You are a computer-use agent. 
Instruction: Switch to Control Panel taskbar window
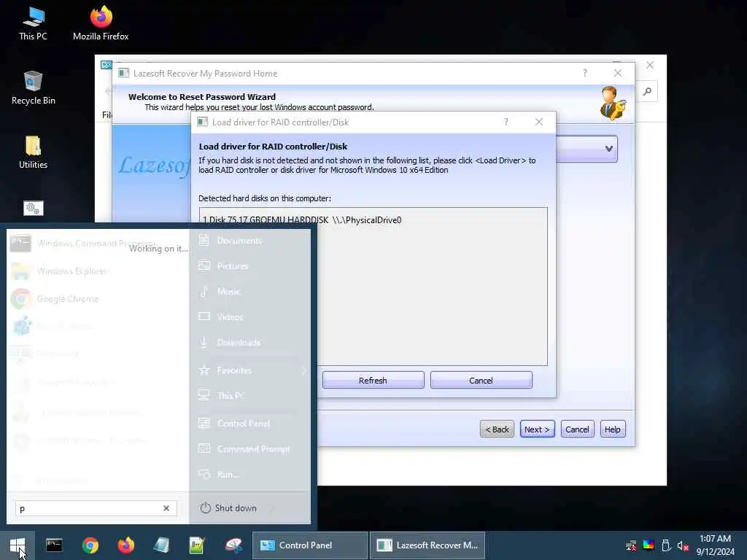pyautogui.click(x=310, y=545)
